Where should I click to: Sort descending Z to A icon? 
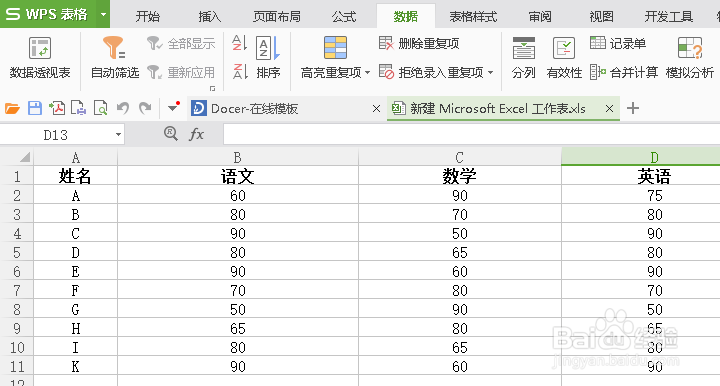pos(239,72)
